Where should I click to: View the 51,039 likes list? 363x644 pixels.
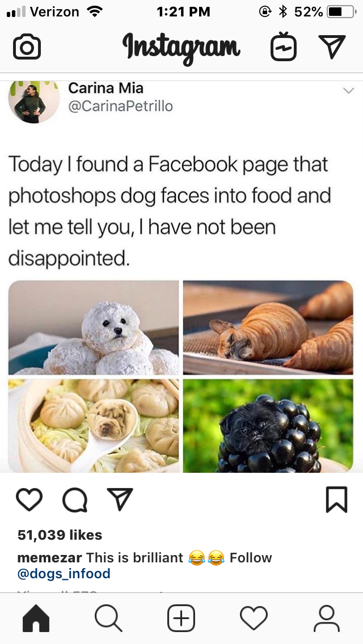(x=60, y=535)
